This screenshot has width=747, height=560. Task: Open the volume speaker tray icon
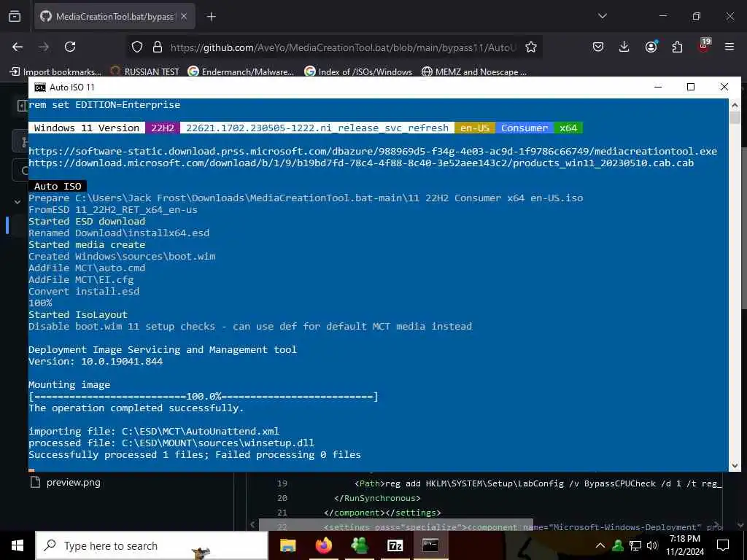(x=651, y=545)
